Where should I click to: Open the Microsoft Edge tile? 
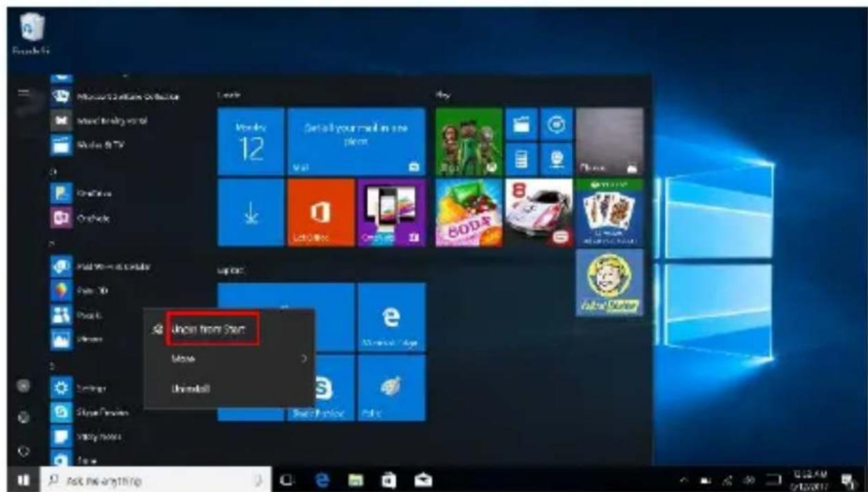(x=391, y=316)
